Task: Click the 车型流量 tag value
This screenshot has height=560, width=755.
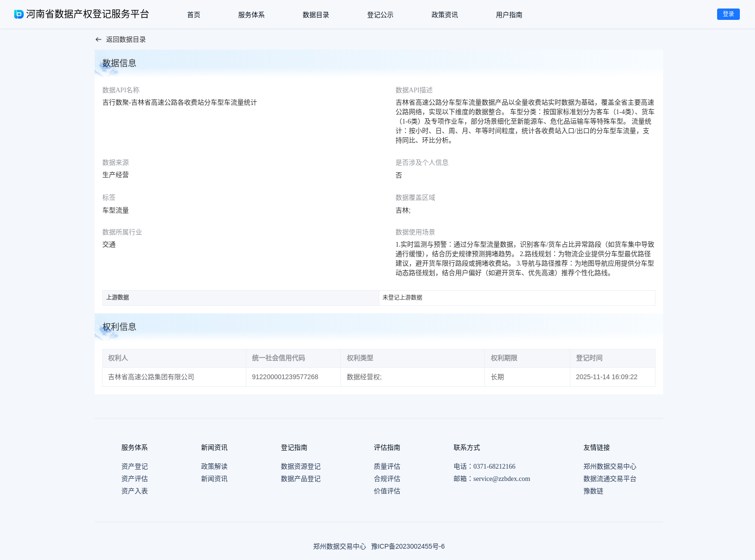Action: tap(116, 210)
